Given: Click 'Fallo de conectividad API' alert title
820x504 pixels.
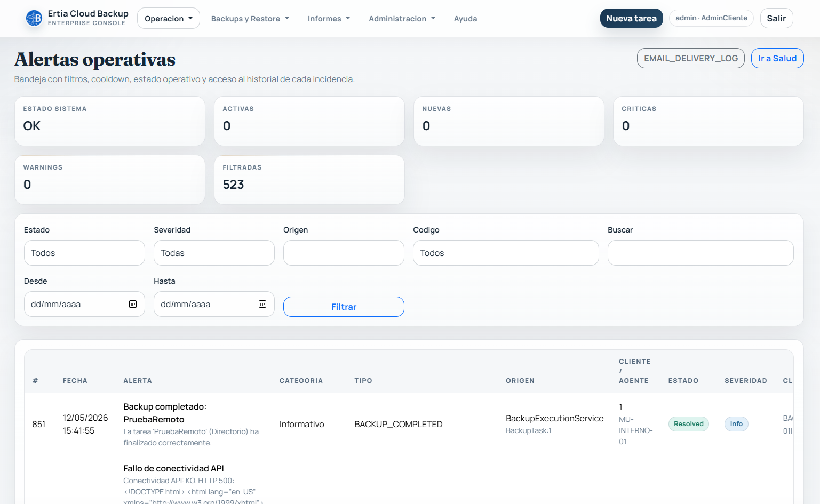Looking at the screenshot, I should 174,468.
